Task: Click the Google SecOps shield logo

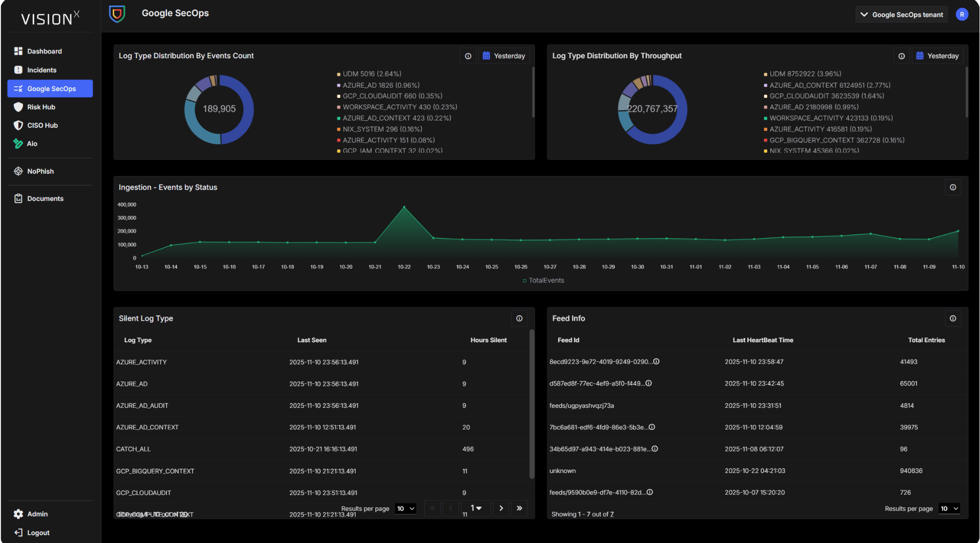Action: (x=117, y=14)
